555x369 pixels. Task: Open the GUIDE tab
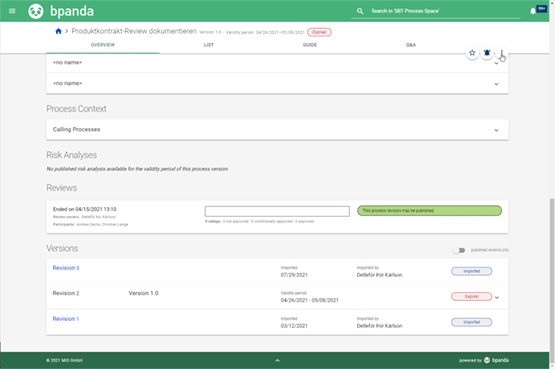pyautogui.click(x=310, y=45)
